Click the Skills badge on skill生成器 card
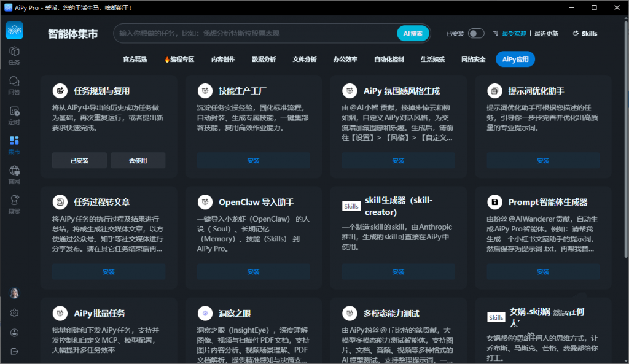 click(x=351, y=206)
